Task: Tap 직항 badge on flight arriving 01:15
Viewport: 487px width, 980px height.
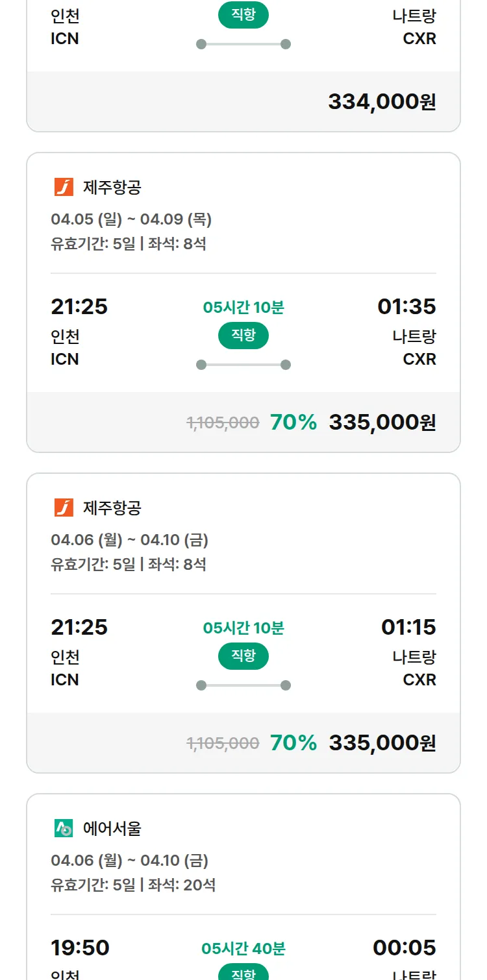Action: [x=243, y=656]
